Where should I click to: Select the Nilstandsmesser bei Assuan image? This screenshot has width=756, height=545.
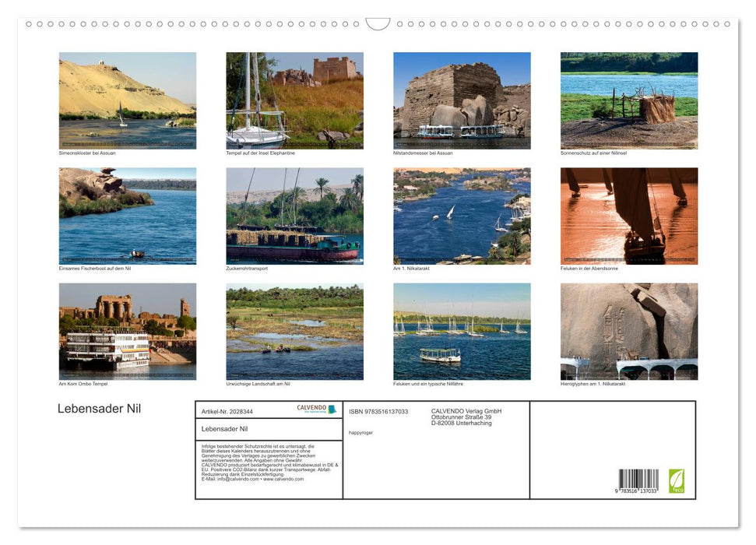(462, 100)
